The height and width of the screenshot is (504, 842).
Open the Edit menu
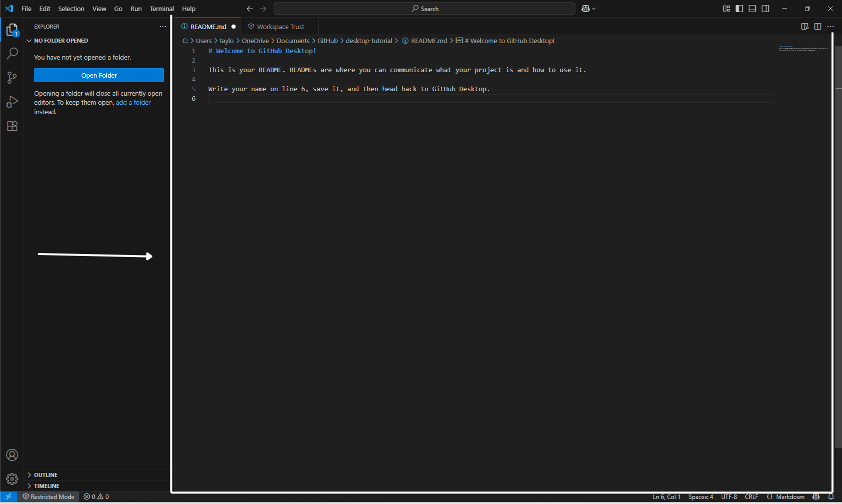45,9
